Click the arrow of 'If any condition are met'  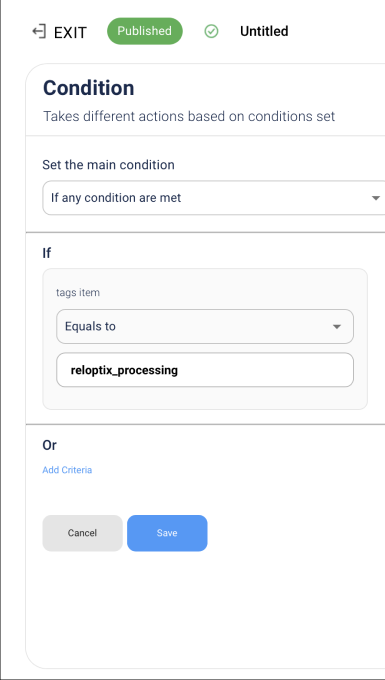coord(375,198)
